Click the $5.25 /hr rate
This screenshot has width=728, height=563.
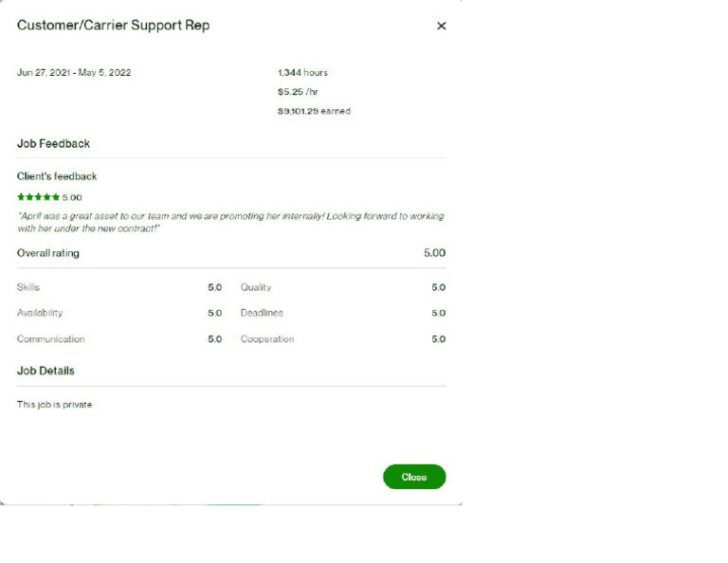(296, 92)
